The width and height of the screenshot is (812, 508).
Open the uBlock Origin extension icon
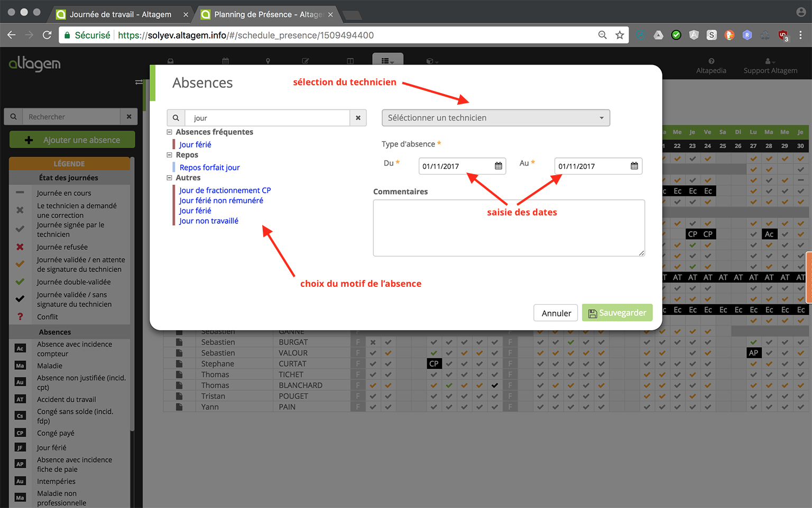[783, 35]
